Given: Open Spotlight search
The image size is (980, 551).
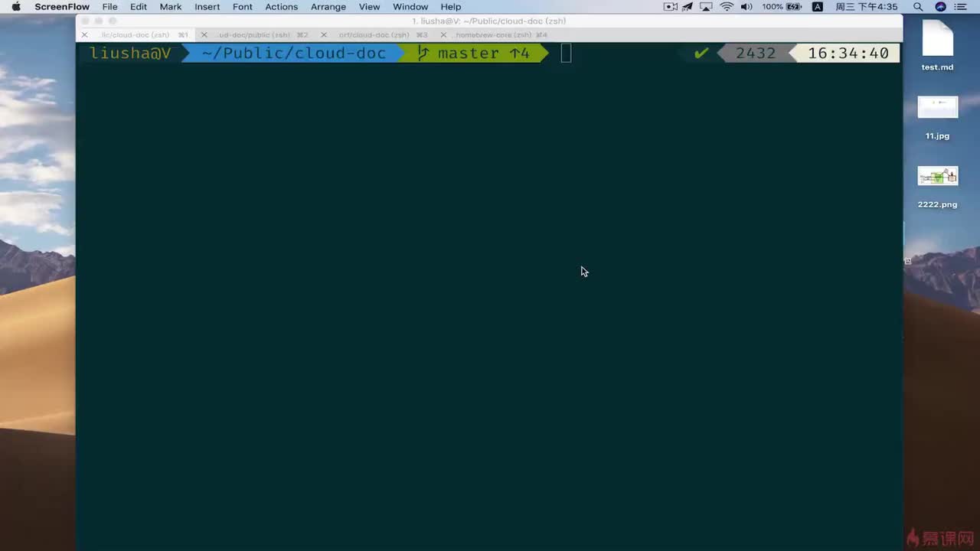Looking at the screenshot, I should 918,7.
